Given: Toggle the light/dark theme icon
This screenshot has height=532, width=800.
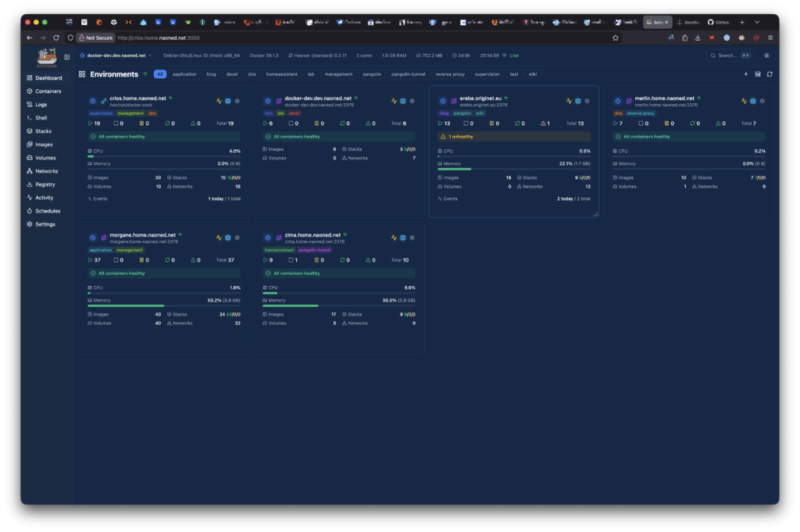Looking at the screenshot, I should click(x=766, y=55).
